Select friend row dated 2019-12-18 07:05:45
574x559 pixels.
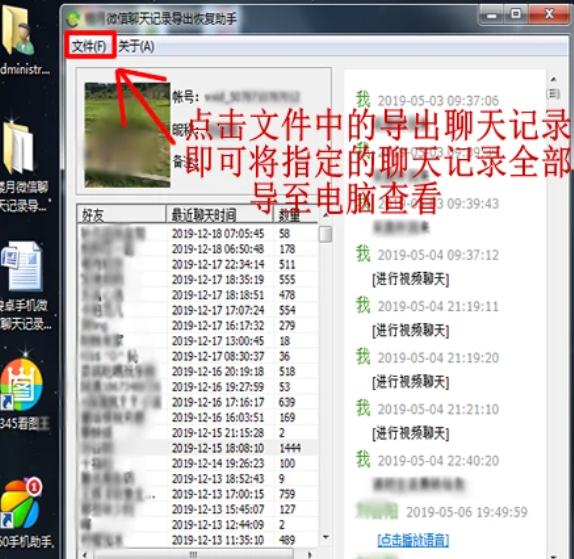pos(198,233)
